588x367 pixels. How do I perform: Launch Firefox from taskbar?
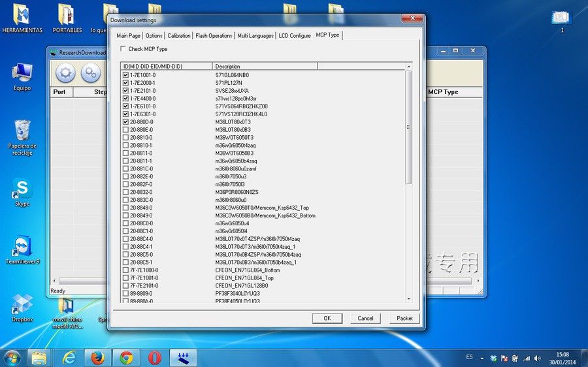[x=97, y=358]
